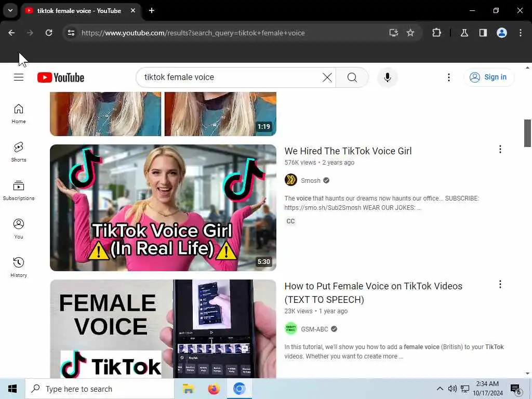532x399 pixels.
Task: Start voice search with microphone icon
Action: 388,77
